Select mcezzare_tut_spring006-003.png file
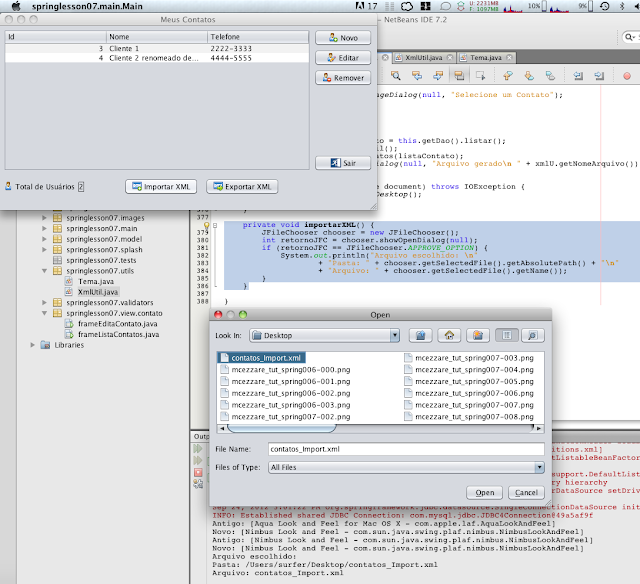 click(x=286, y=405)
